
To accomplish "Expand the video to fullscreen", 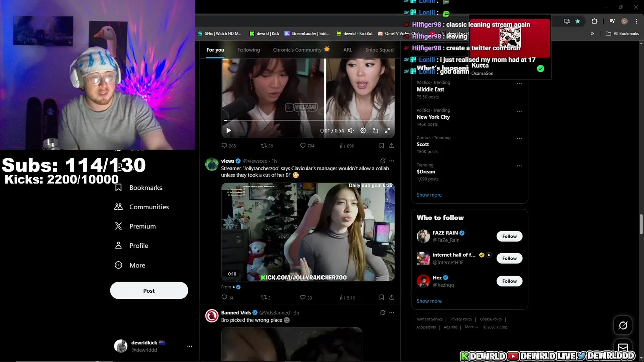I will coord(387,130).
